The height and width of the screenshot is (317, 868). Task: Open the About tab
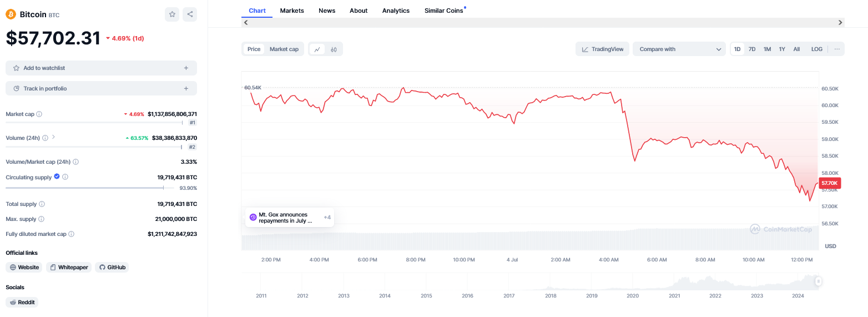pyautogui.click(x=359, y=11)
